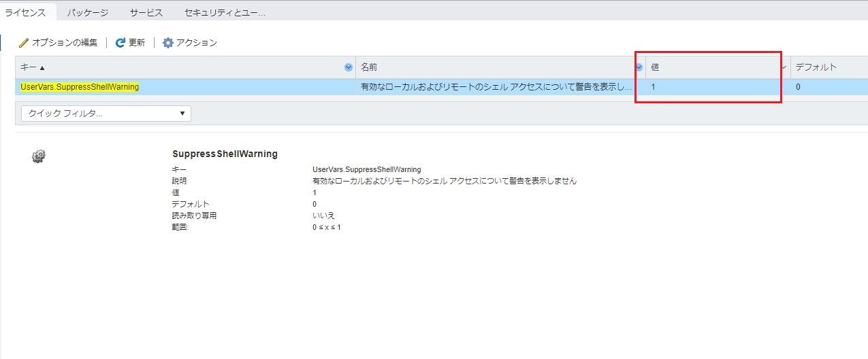Click the SuppressShellWarning heading in details

(225, 154)
